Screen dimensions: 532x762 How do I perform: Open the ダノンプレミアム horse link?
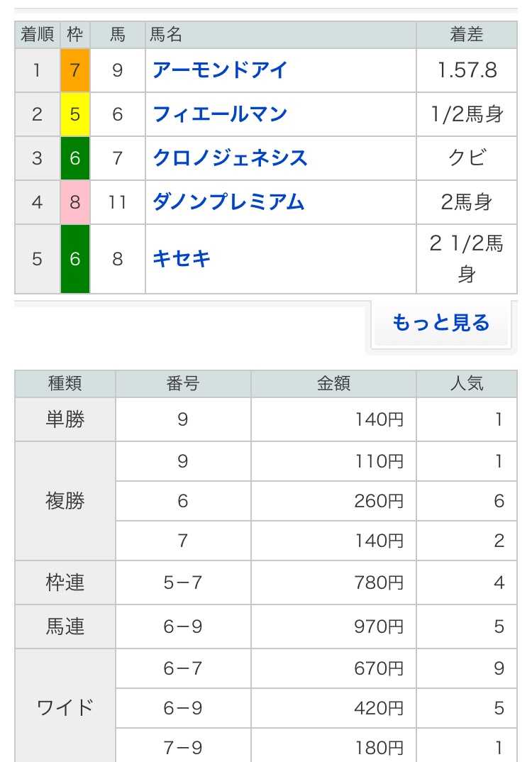(228, 201)
